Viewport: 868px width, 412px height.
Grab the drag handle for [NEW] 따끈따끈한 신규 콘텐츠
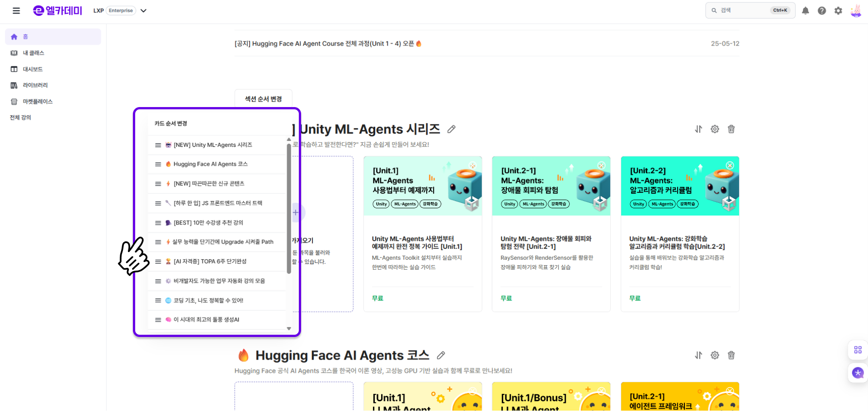[x=158, y=184]
